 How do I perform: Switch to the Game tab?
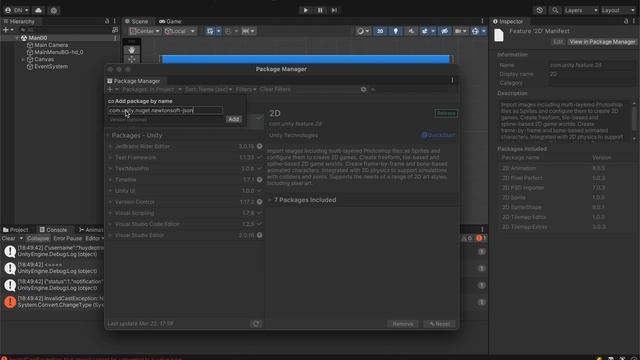pyautogui.click(x=170, y=21)
